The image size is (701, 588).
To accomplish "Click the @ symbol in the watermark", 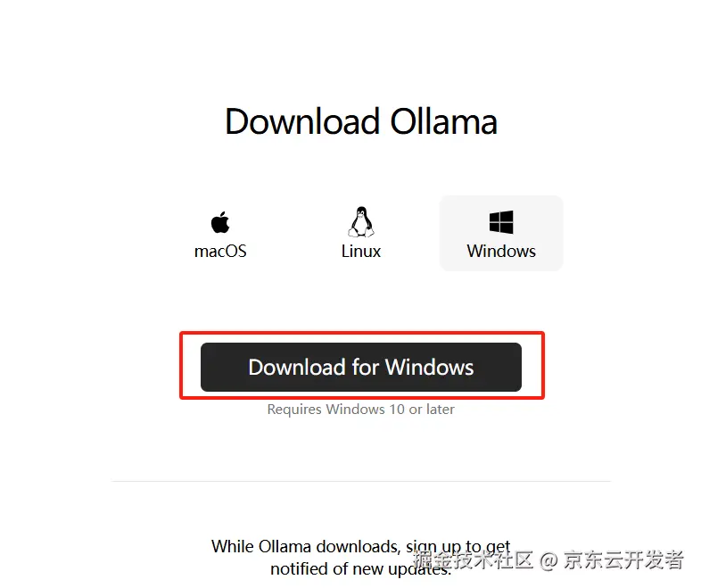I will [548, 560].
